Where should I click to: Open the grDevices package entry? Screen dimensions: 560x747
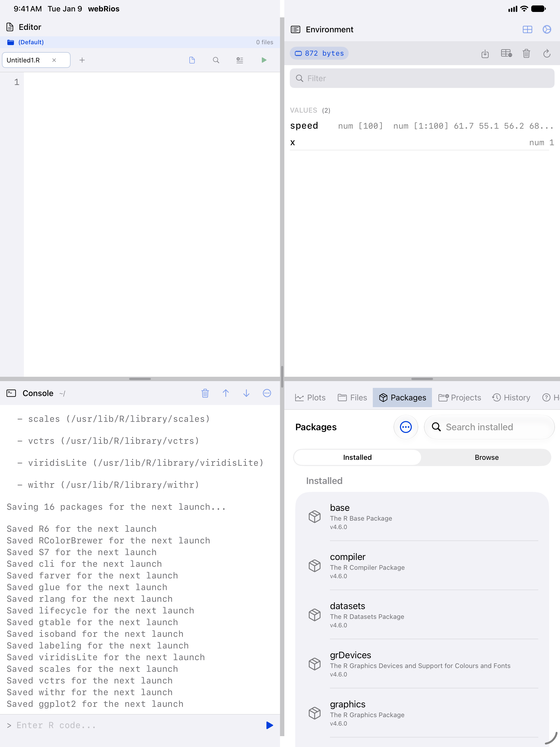(422, 664)
